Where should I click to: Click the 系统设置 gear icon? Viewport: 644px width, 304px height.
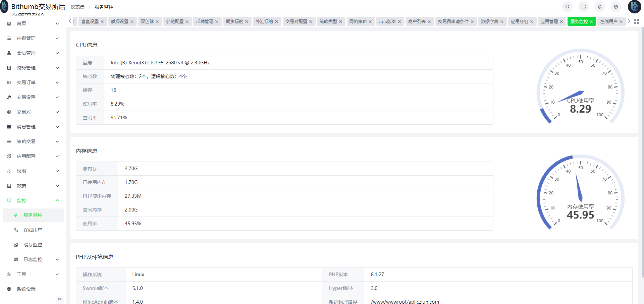click(x=9, y=289)
